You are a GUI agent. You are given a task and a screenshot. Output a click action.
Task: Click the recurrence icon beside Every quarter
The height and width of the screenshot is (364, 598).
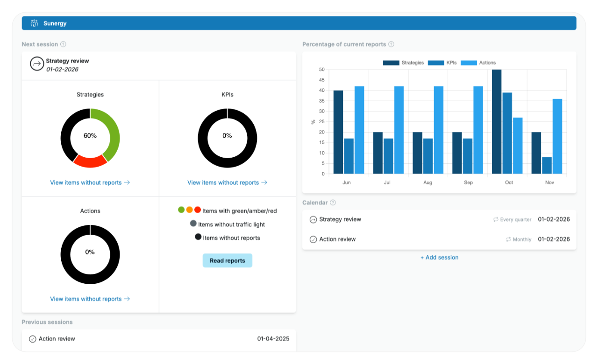pos(495,219)
